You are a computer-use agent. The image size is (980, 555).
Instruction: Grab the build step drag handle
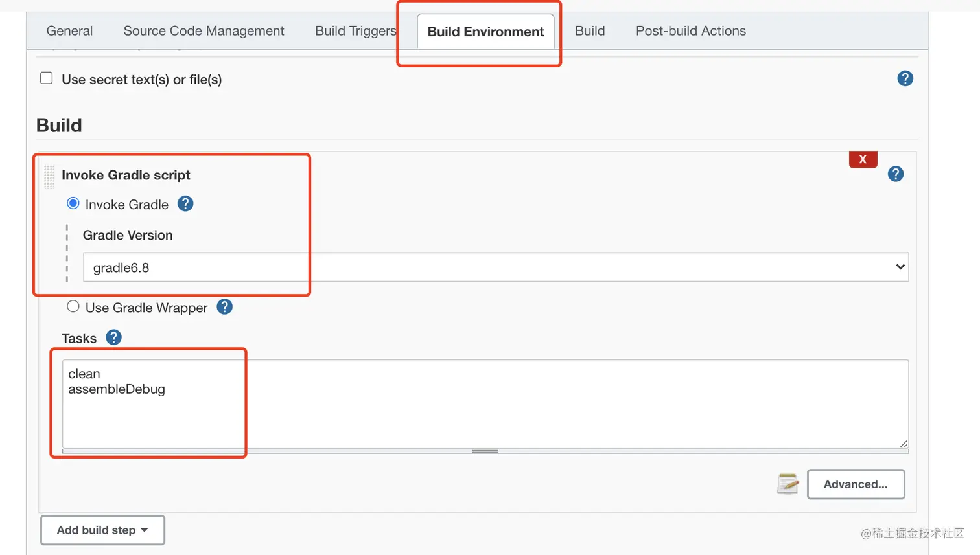coord(49,176)
